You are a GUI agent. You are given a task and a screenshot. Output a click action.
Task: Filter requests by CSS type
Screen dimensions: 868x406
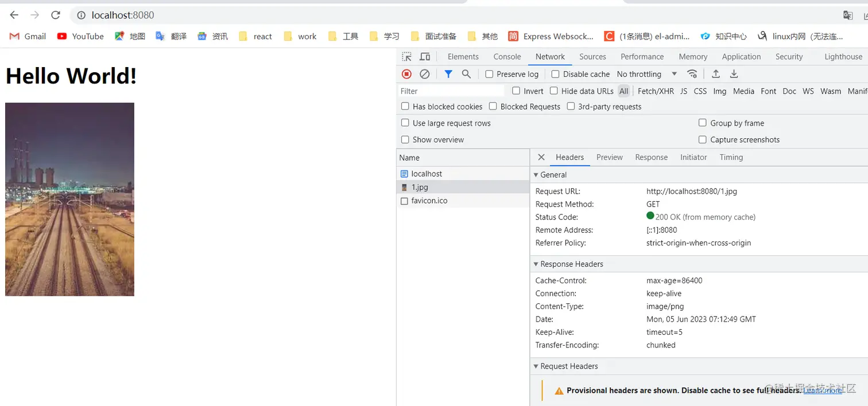700,91
